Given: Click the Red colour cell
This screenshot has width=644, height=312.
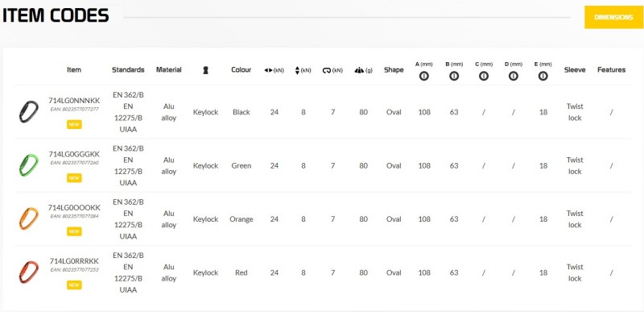Looking at the screenshot, I should click(241, 272).
